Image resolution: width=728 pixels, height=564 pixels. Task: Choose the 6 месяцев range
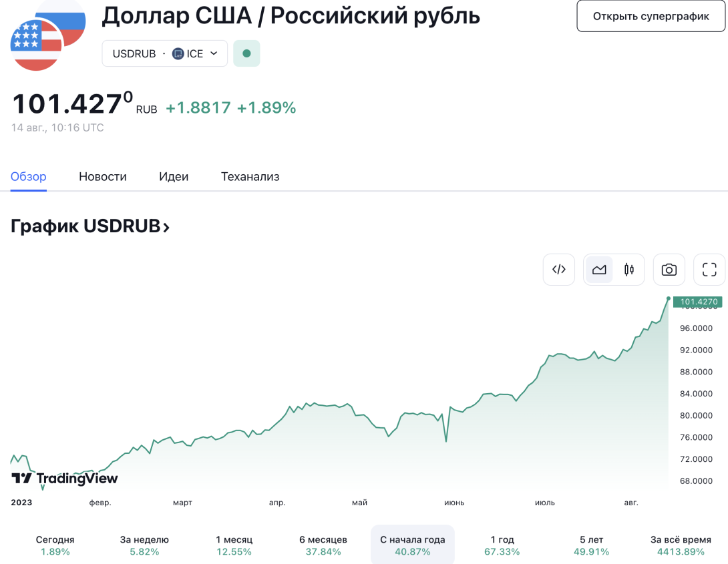click(x=323, y=545)
